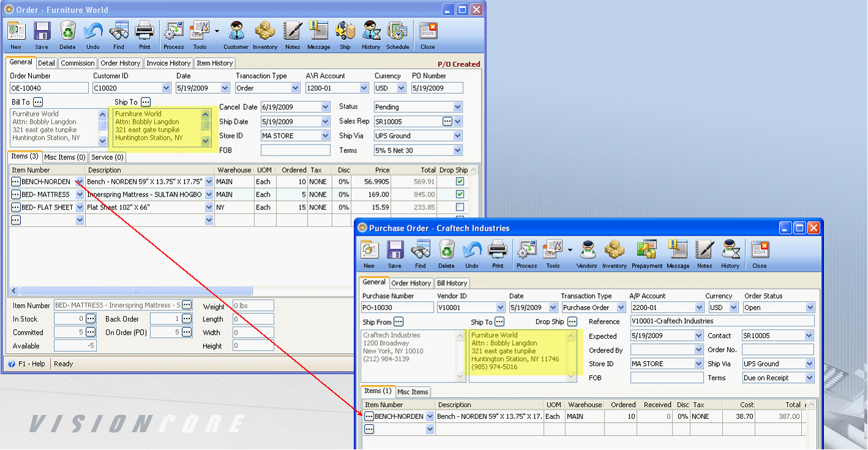868x450 pixels.
Task: Click Delete recycle icon in Purchase Order toolbar
Action: click(x=447, y=250)
